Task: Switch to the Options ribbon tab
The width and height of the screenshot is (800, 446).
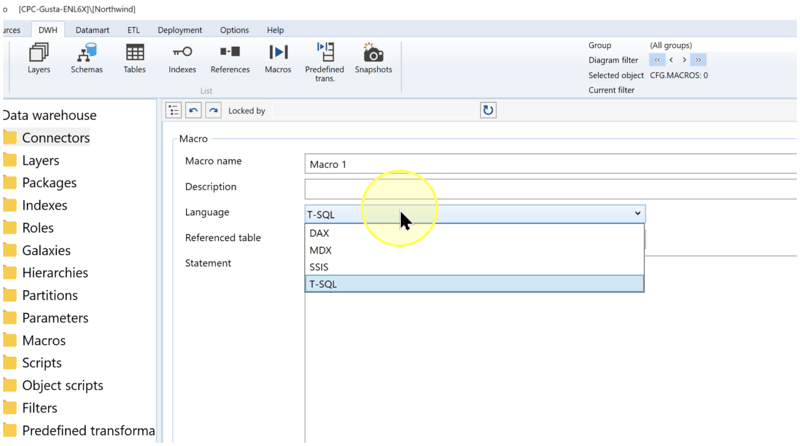Action: click(x=234, y=30)
